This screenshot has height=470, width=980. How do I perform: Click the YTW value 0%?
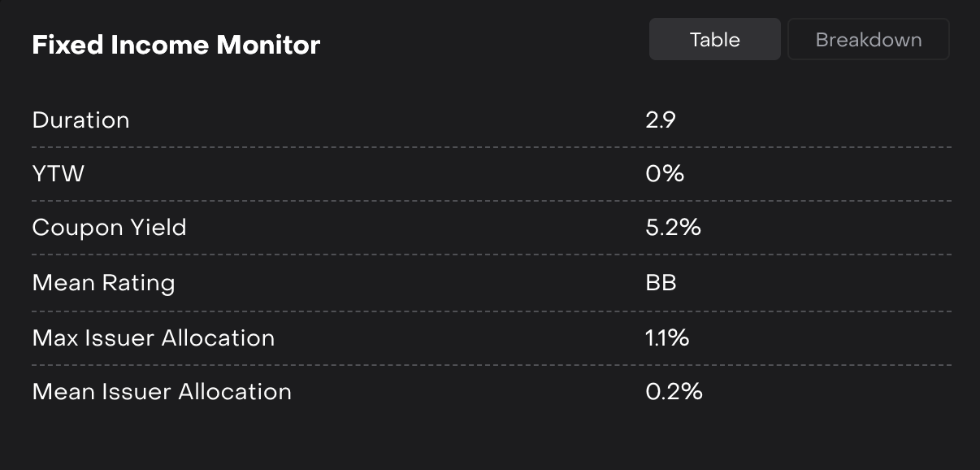pos(665,174)
